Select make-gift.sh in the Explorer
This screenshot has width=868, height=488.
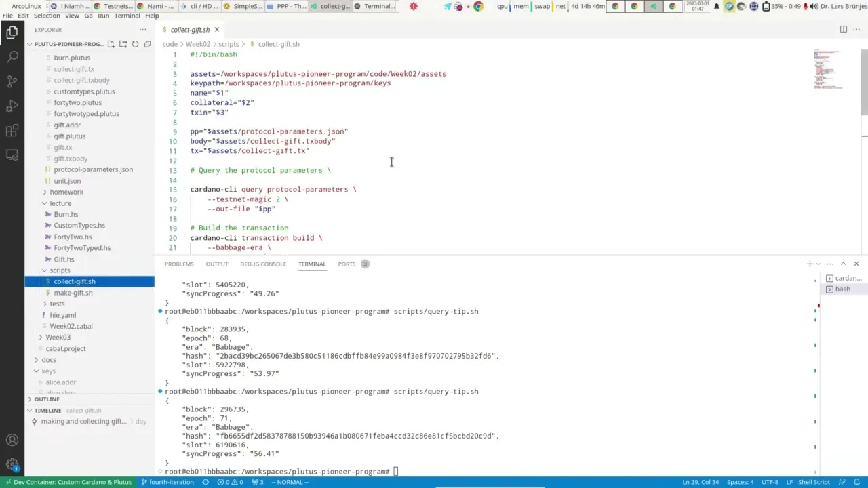(x=73, y=292)
